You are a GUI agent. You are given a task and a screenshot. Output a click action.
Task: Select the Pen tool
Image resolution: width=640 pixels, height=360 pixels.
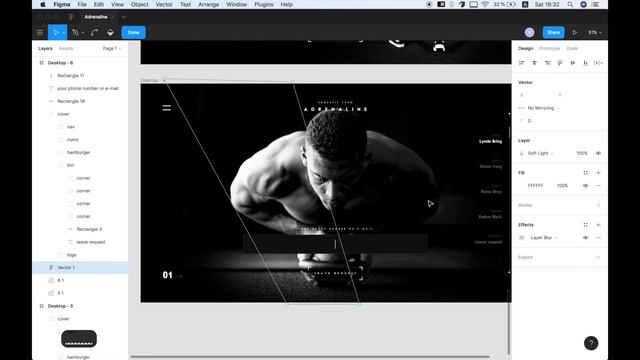(75, 32)
